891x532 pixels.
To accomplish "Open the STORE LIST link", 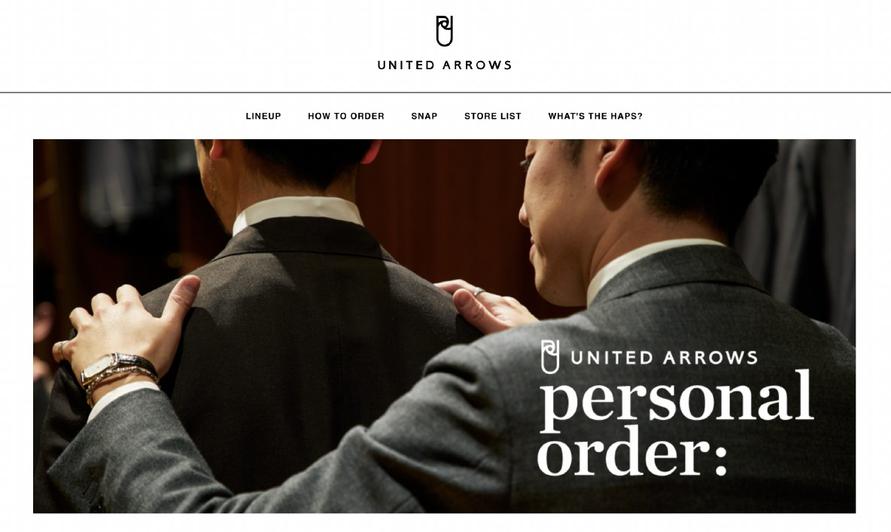I will coord(493,116).
